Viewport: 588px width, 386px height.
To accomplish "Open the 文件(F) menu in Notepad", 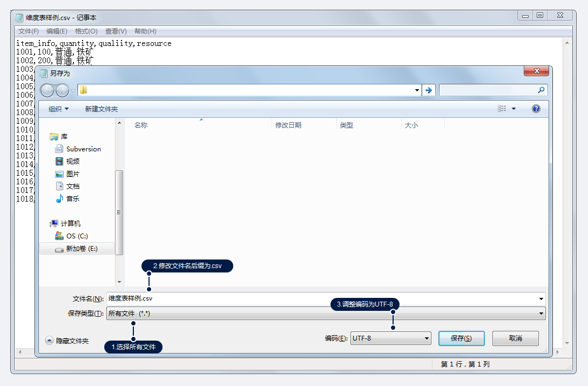I will coord(28,31).
